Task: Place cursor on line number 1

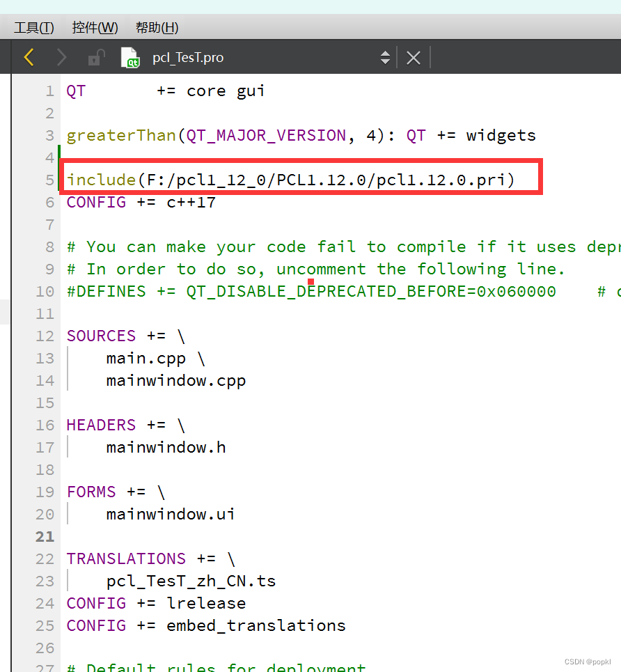Action: point(49,91)
